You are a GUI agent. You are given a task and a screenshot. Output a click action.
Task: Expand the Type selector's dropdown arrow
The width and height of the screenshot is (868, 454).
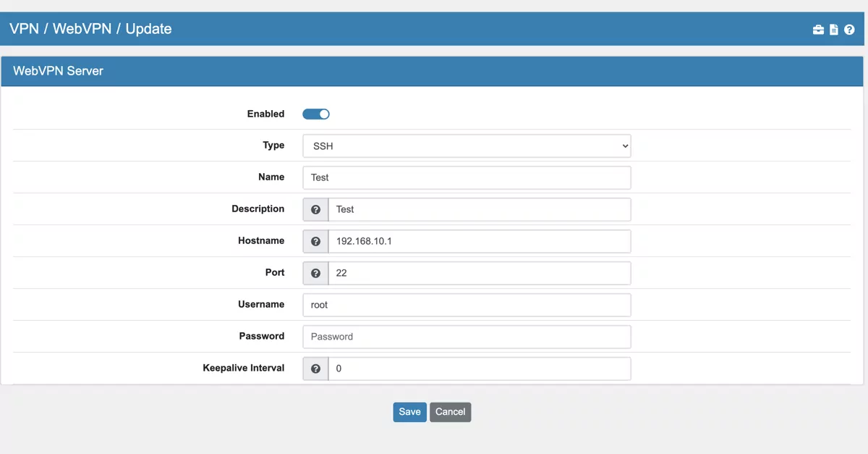(x=624, y=146)
